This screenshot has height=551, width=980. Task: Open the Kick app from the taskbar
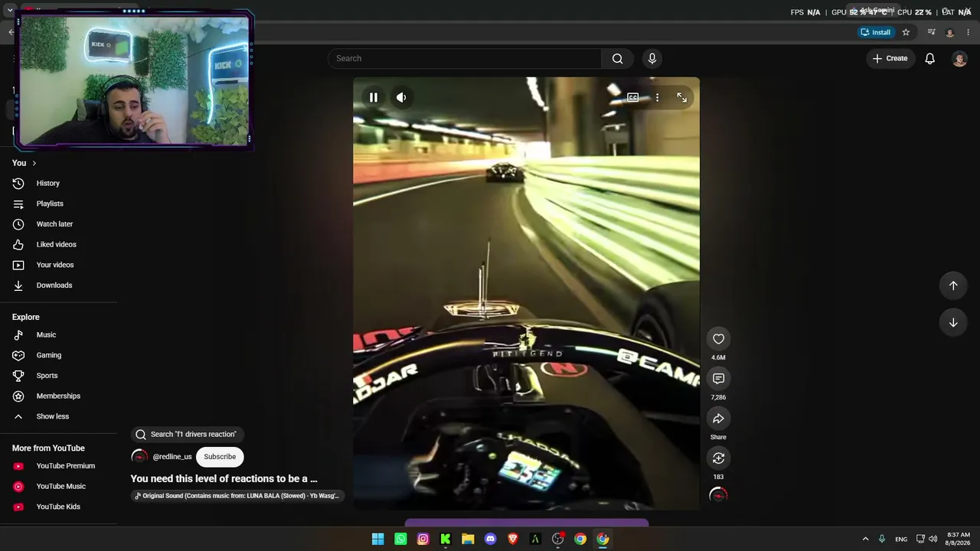pyautogui.click(x=445, y=539)
